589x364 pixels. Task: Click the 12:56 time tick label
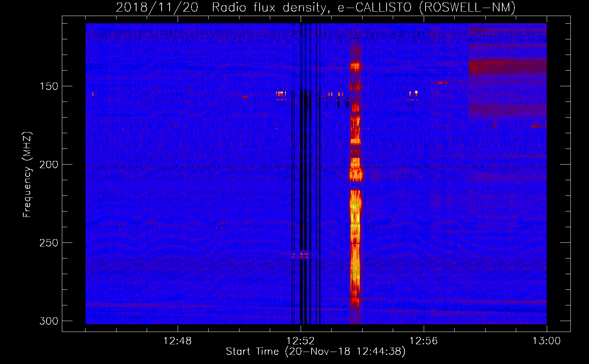point(424,341)
